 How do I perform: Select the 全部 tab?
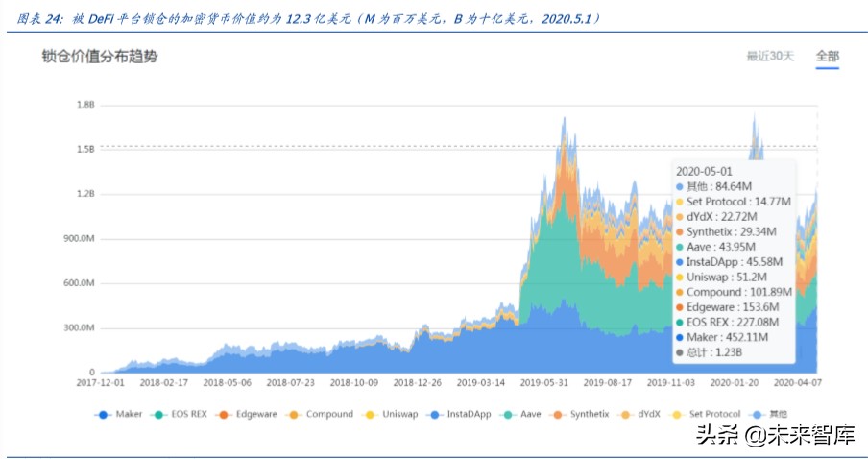click(828, 56)
